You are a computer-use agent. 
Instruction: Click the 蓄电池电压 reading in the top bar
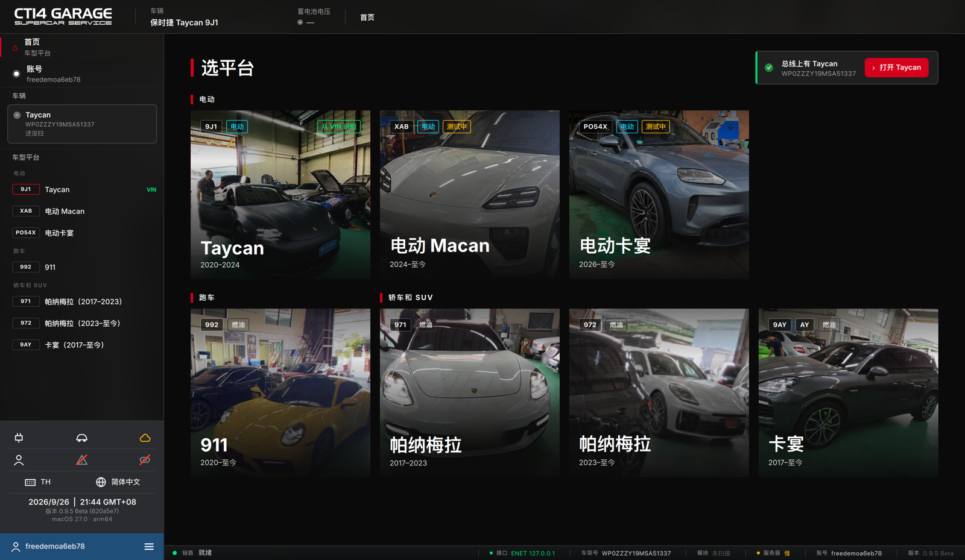pyautogui.click(x=314, y=17)
